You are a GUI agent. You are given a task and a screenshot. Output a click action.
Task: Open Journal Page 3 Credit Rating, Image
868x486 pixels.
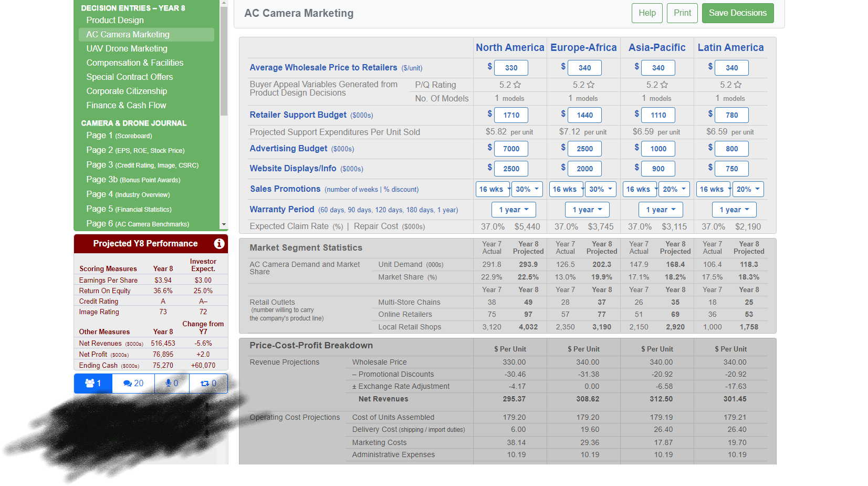[x=142, y=165]
